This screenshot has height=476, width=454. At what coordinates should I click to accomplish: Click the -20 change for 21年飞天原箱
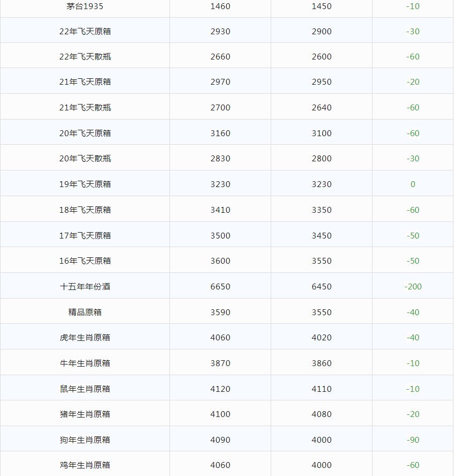[x=413, y=82]
